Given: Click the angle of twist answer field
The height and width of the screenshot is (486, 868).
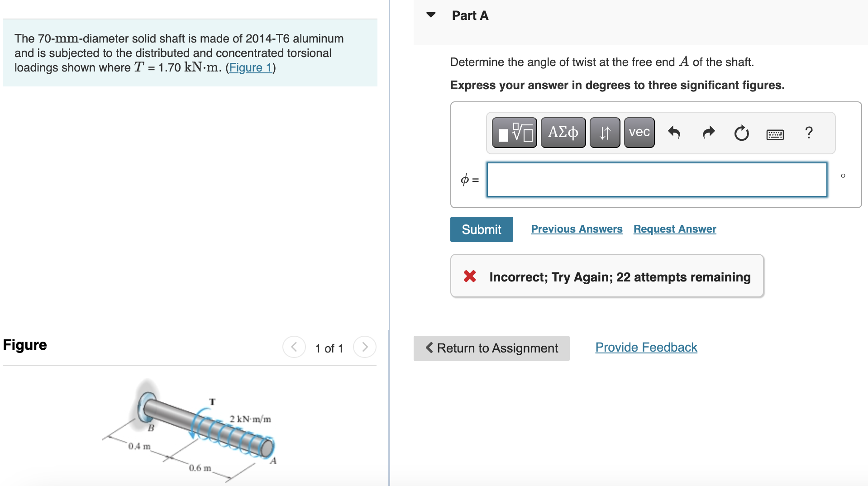Looking at the screenshot, I should click(657, 180).
